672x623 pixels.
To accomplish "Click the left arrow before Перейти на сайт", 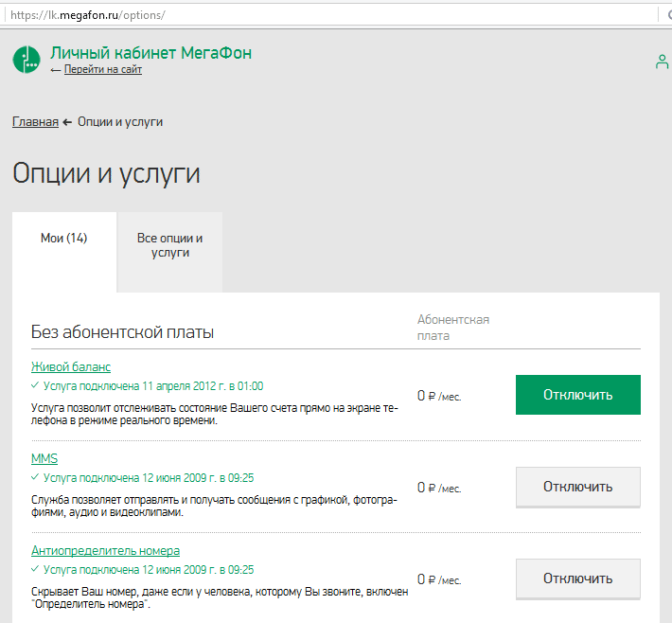I will coord(56,70).
